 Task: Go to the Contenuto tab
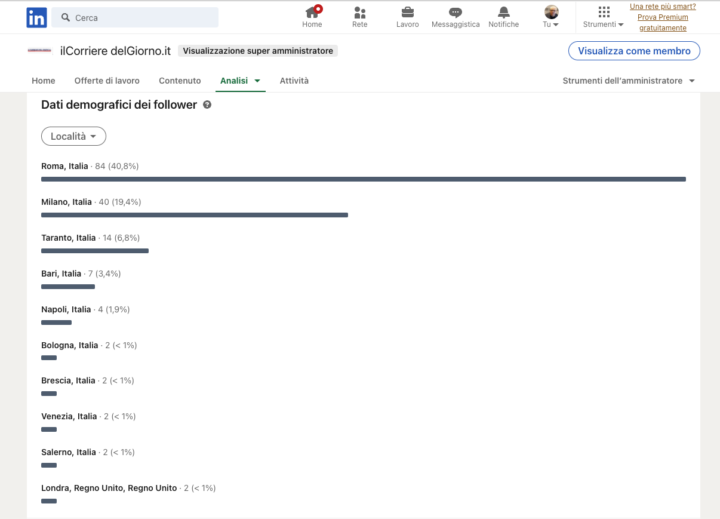pos(180,81)
